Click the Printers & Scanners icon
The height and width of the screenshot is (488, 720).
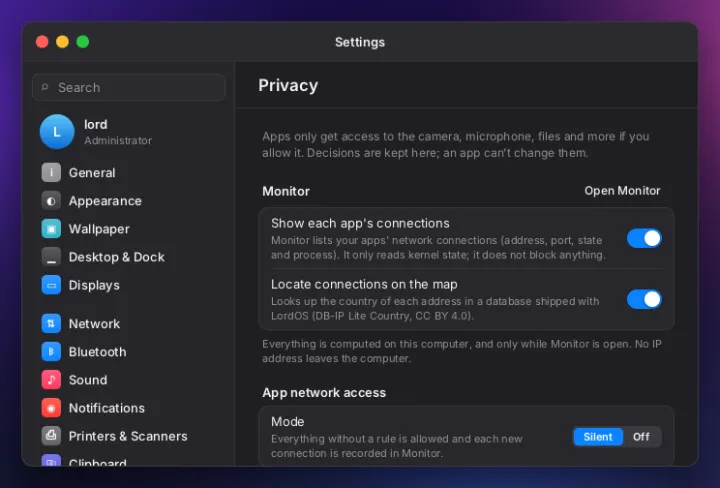[51, 436]
